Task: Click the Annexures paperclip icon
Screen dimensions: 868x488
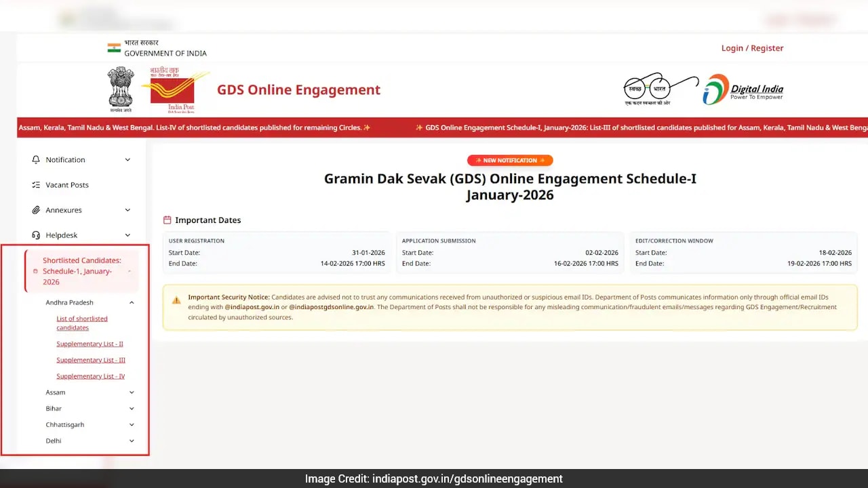Action: (36, 210)
